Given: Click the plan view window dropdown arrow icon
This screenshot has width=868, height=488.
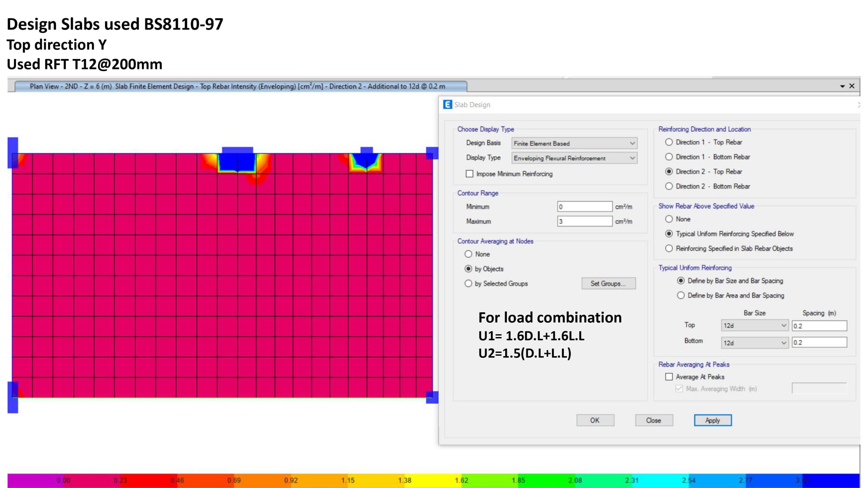Looking at the screenshot, I should click(x=842, y=86).
